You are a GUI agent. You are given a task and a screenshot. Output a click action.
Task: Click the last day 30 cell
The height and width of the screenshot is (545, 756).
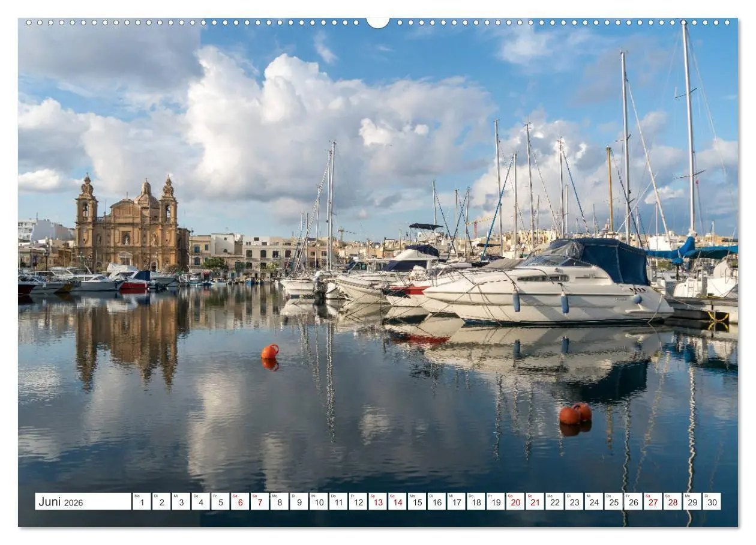click(712, 502)
